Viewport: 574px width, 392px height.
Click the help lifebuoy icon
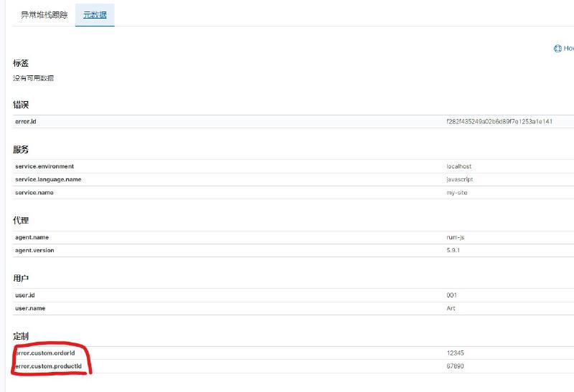point(557,49)
